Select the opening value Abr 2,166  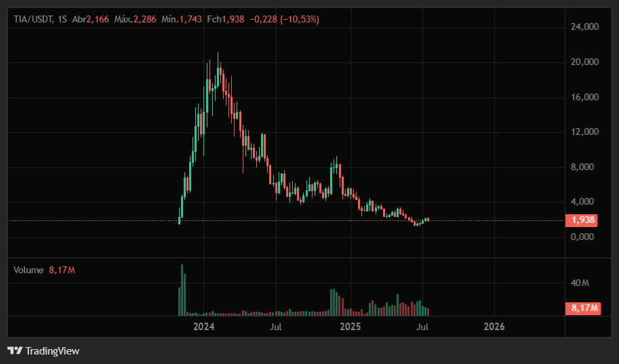tap(90, 19)
